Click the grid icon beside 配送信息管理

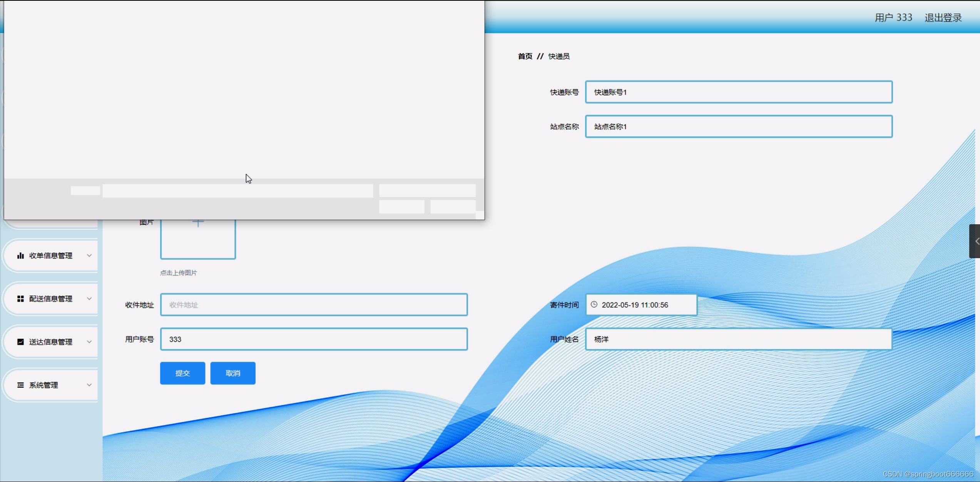coord(20,299)
